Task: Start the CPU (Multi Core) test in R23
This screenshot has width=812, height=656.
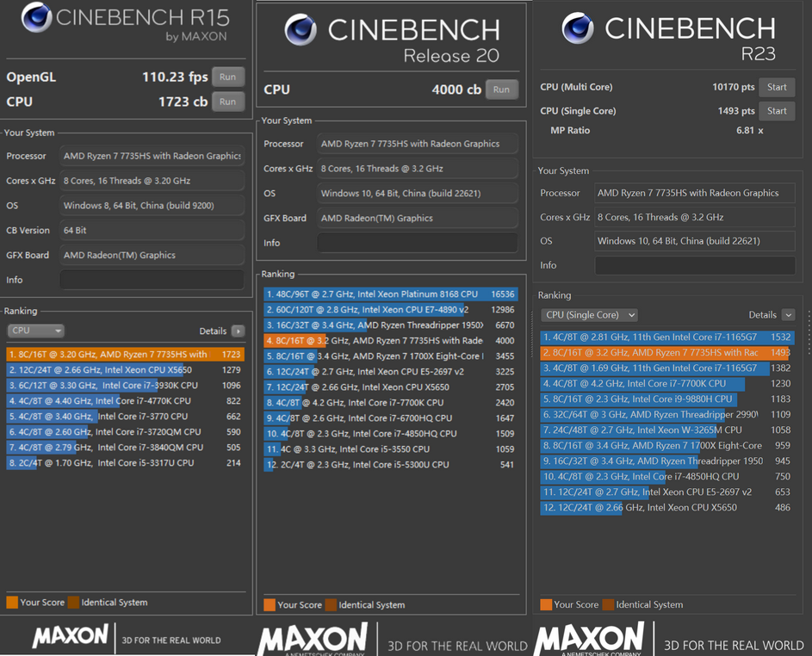Action: pos(777,87)
